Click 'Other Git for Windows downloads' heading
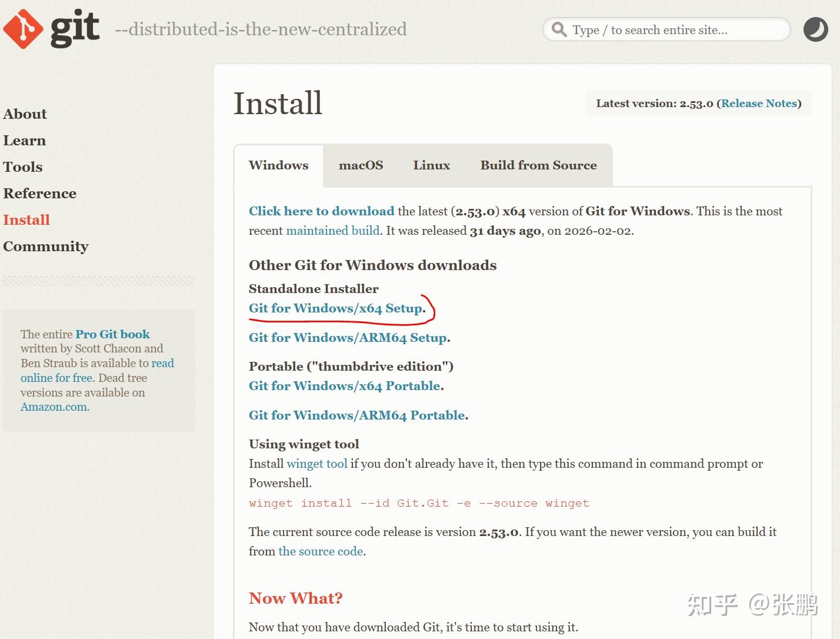 [372, 265]
